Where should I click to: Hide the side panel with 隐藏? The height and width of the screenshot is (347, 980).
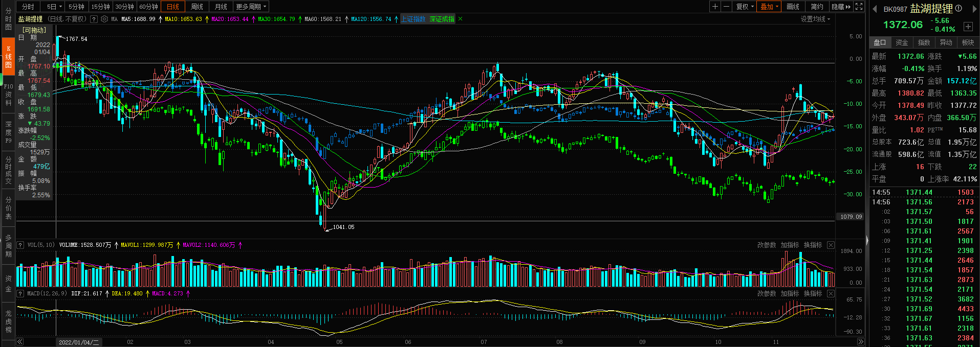[841, 7]
